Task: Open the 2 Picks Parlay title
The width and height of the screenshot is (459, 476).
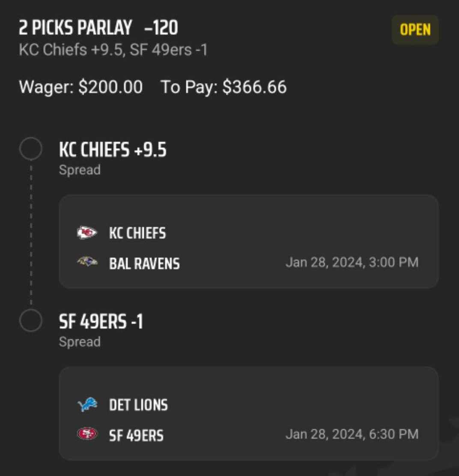Action: tap(75, 28)
